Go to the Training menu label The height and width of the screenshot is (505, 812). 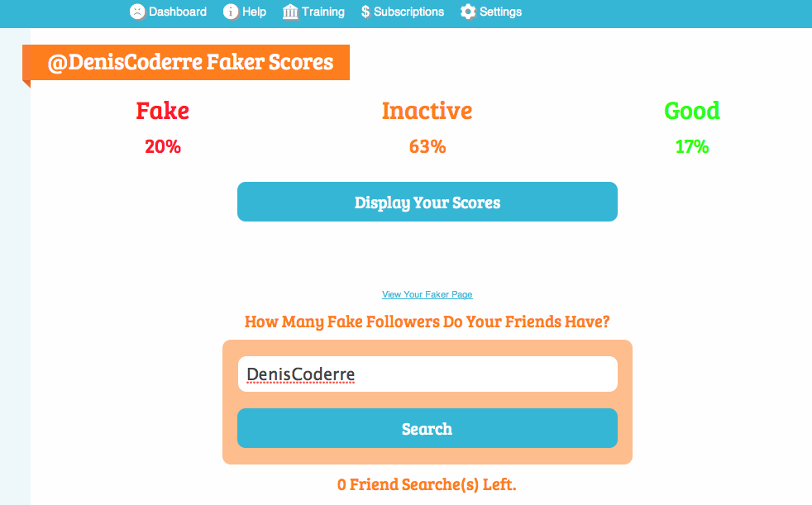pos(323,12)
